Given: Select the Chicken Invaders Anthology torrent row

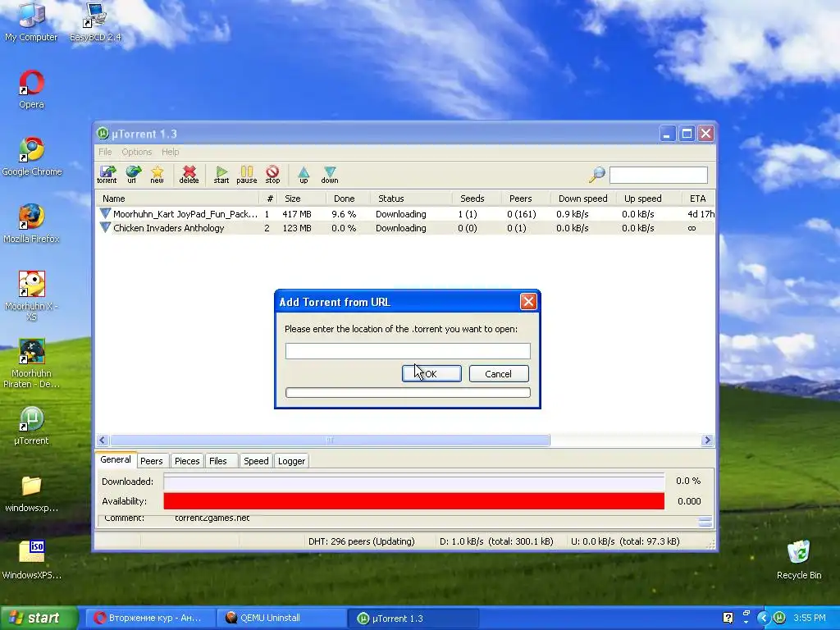Looking at the screenshot, I should pyautogui.click(x=405, y=228).
